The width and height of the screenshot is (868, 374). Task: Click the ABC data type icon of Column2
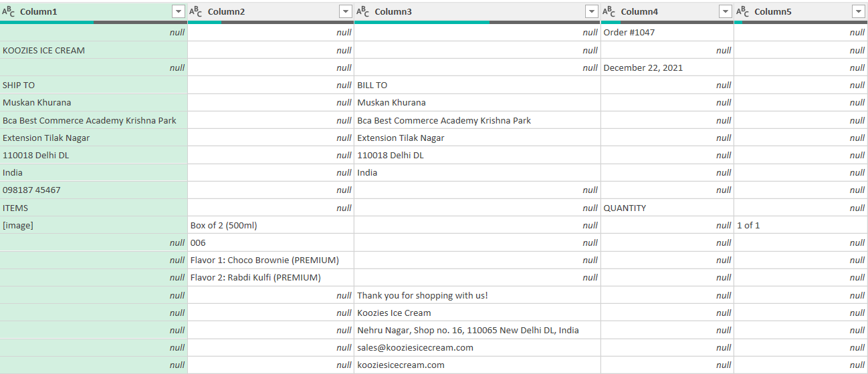[x=197, y=11]
